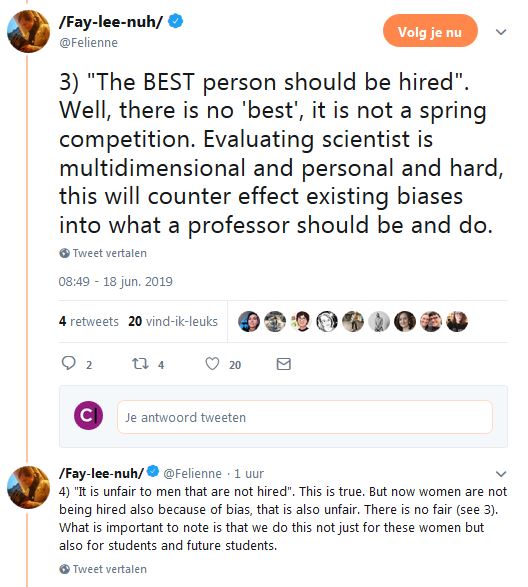The width and height of the screenshot is (528, 587).
Task: Click the envelope direct message icon
Action: pos(283,364)
